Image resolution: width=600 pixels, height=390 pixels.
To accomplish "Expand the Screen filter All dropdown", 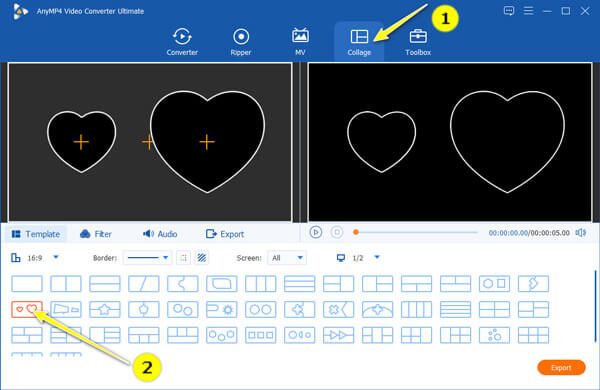I will click(287, 258).
